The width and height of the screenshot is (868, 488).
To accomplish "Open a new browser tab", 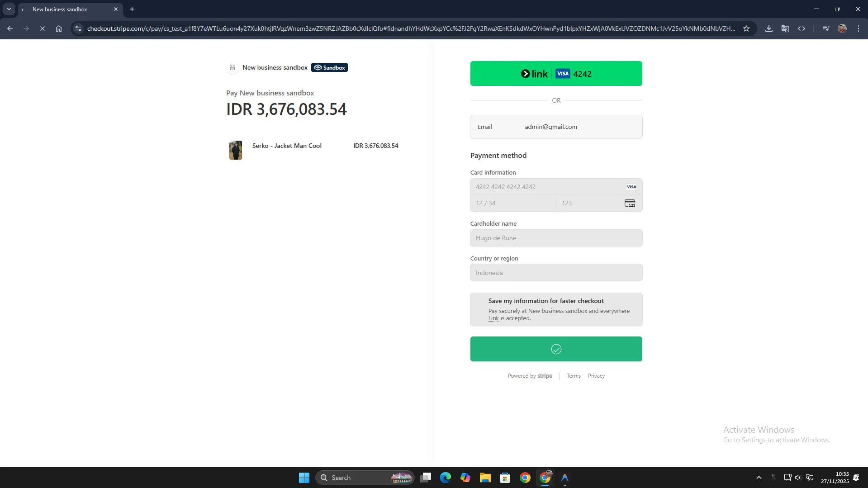I will click(132, 9).
